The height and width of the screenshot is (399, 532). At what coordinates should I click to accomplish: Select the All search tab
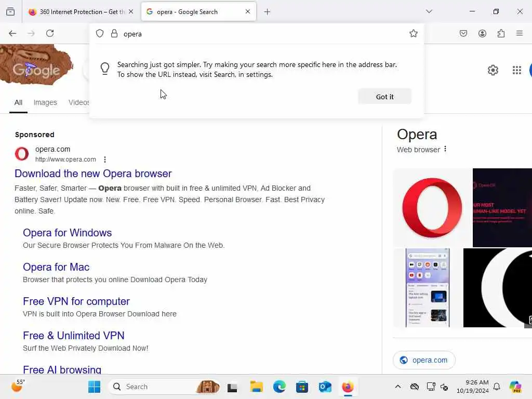18,102
